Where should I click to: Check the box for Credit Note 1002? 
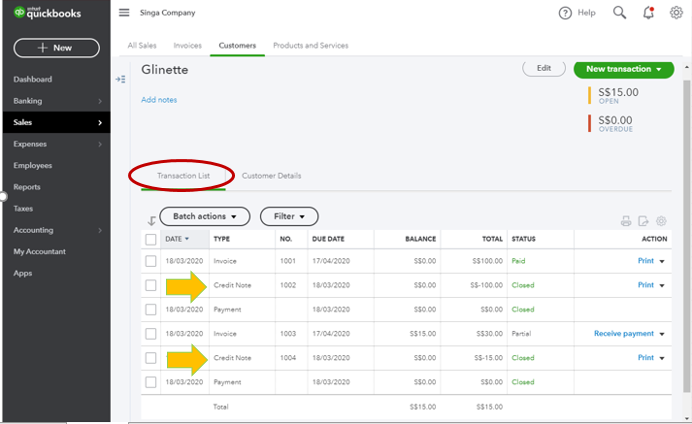click(150, 285)
